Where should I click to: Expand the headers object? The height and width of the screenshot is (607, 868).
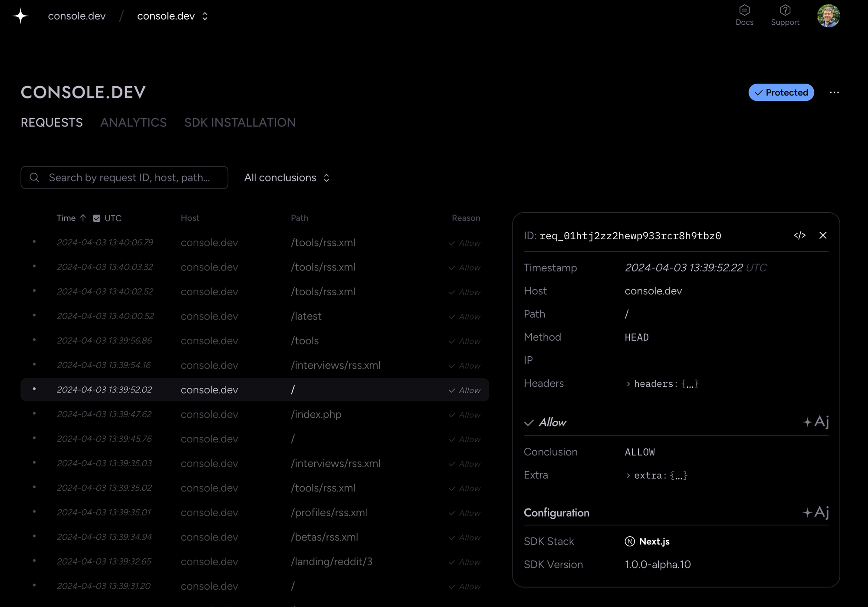[628, 384]
